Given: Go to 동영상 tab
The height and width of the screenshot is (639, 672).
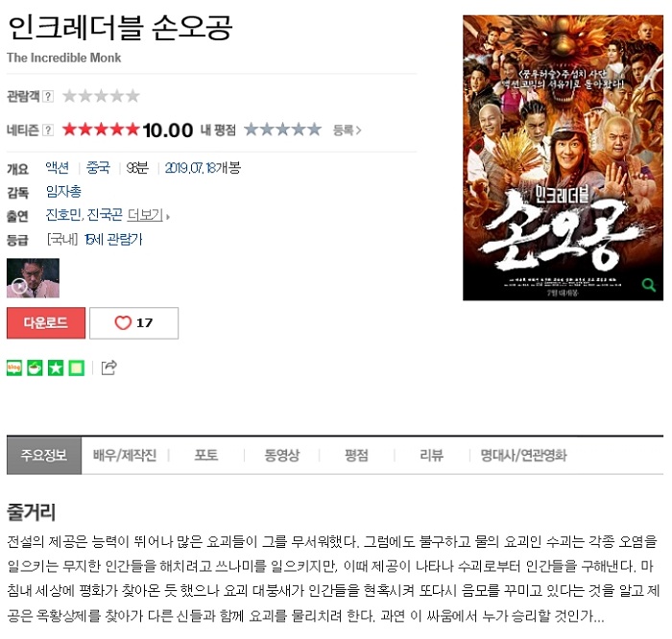Looking at the screenshot, I should [281, 455].
